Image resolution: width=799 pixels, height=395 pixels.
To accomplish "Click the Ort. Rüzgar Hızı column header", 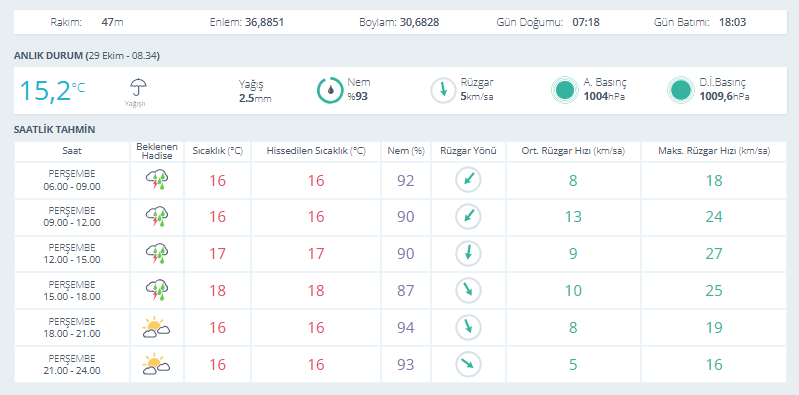I will tap(573, 151).
